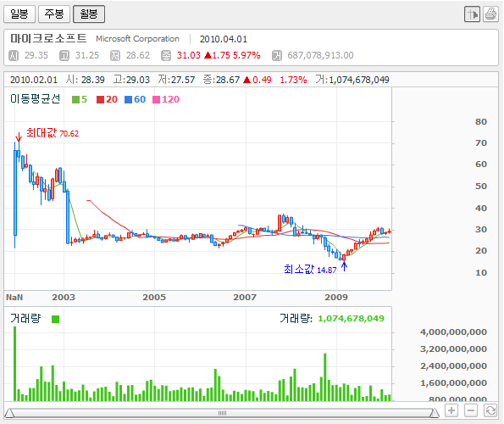The image size is (504, 424).
Task: Click the volume value 687,078,913.00
Action: [x=320, y=55]
